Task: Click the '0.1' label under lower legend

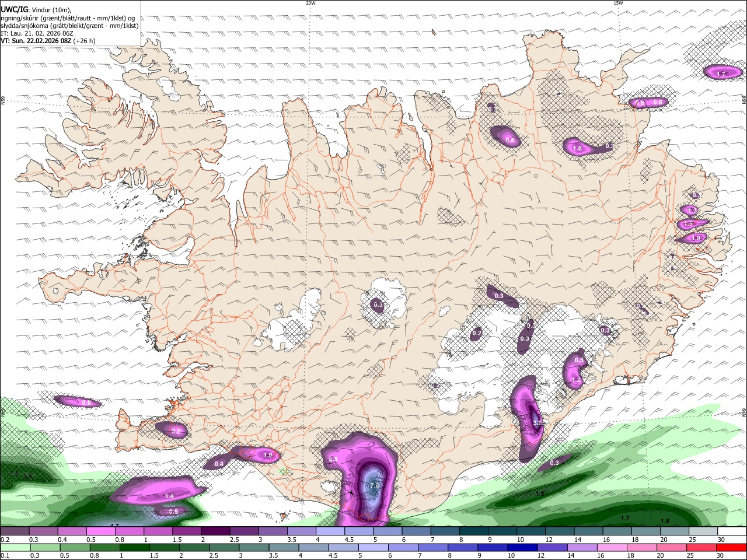Action: coord(5,556)
